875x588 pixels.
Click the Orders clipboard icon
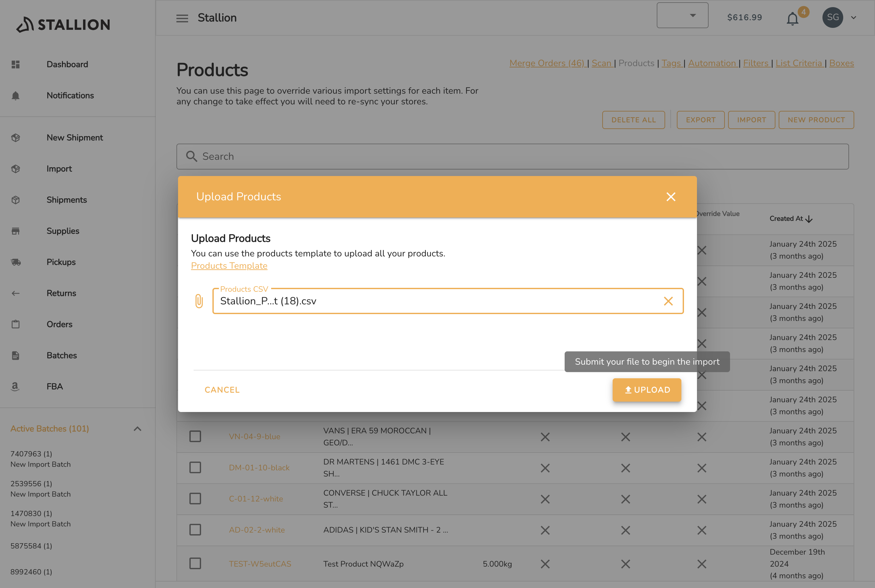(x=15, y=324)
